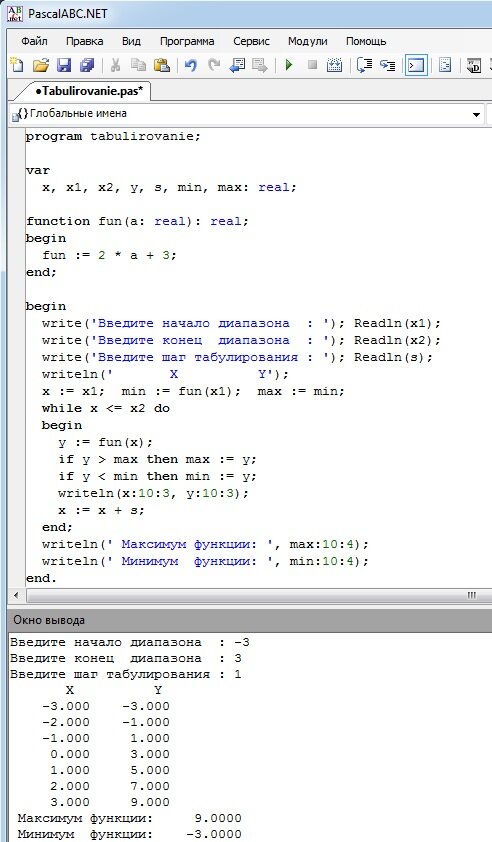492x842 pixels.
Task: Click output line 'Введите шаг табулирования : 1'
Action: pos(126,674)
